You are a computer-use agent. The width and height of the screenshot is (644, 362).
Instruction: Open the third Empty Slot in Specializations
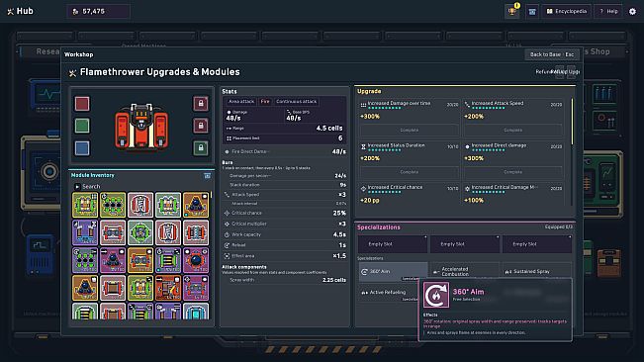pos(537,244)
